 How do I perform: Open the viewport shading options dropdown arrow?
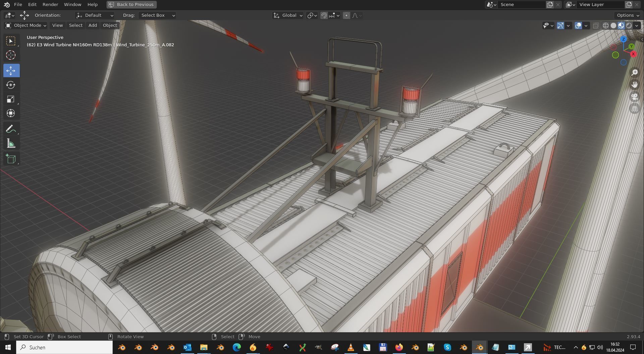coord(637,26)
